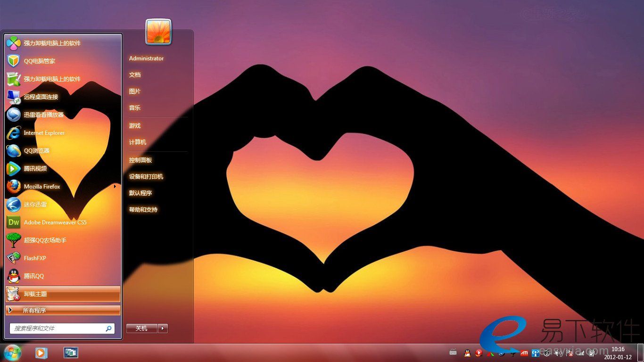The width and height of the screenshot is (644, 362).
Task: Click the user account flower picture
Action: 158,32
